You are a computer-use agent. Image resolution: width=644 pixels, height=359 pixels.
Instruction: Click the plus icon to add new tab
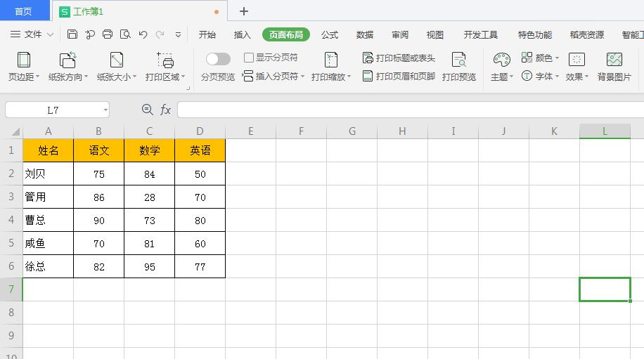click(243, 11)
